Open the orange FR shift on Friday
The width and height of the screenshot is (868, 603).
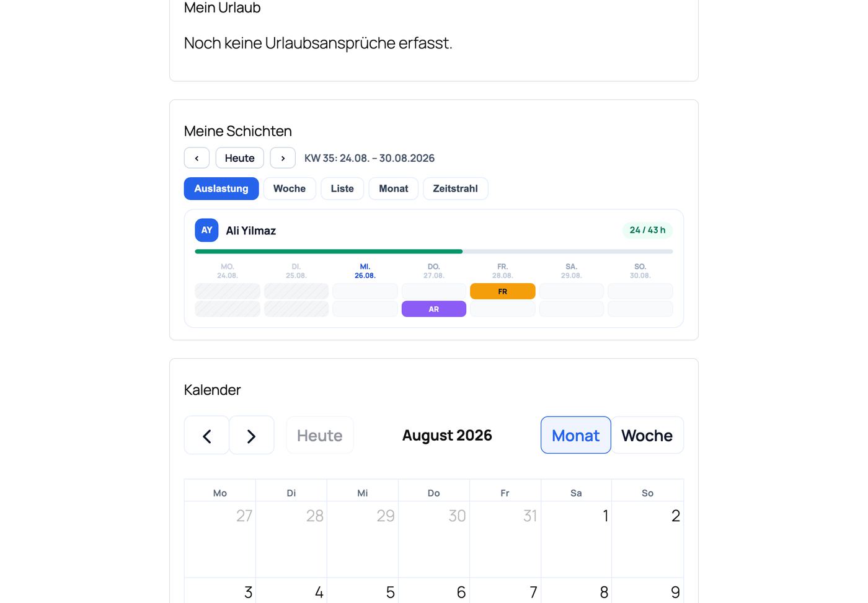pos(502,291)
